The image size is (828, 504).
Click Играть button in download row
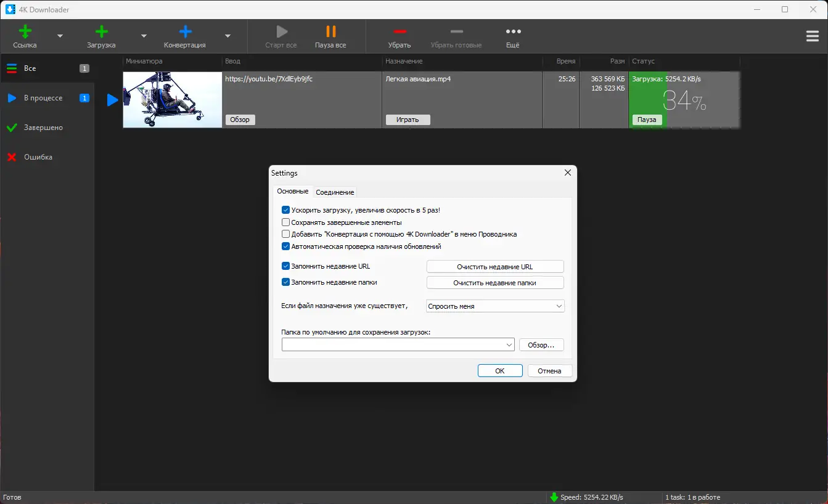(408, 120)
